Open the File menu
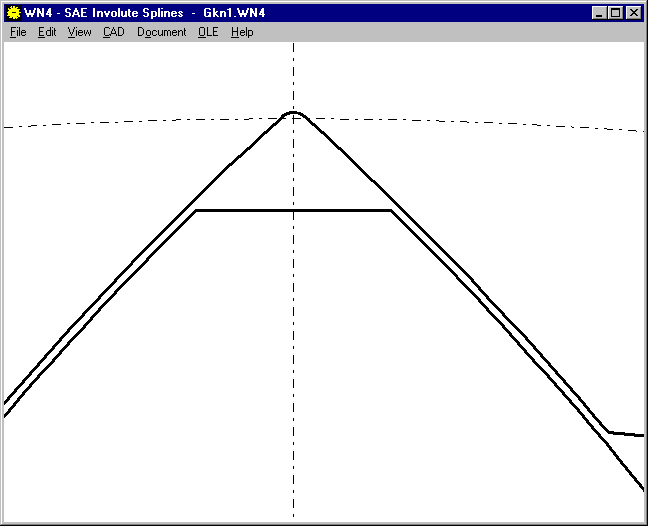Screen dimensions: 648x526 pos(18,32)
